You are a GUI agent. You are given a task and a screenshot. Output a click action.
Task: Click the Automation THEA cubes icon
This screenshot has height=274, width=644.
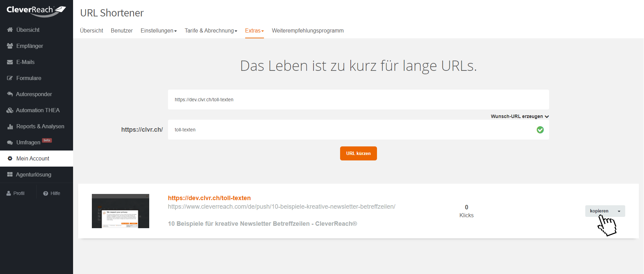[10, 110]
